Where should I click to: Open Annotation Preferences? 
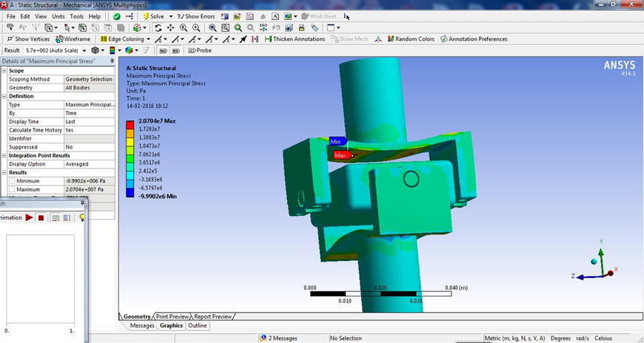474,39
